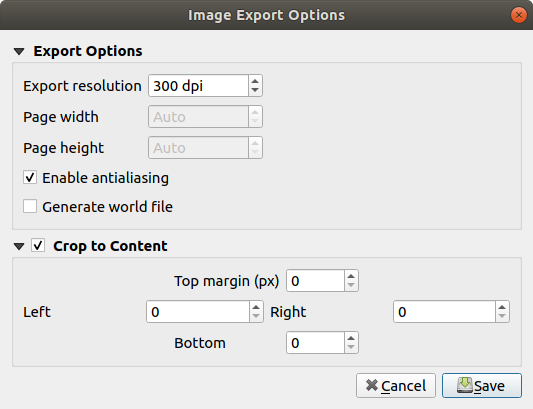Click the Export resolution label
The height and width of the screenshot is (409, 533).
coord(82,86)
